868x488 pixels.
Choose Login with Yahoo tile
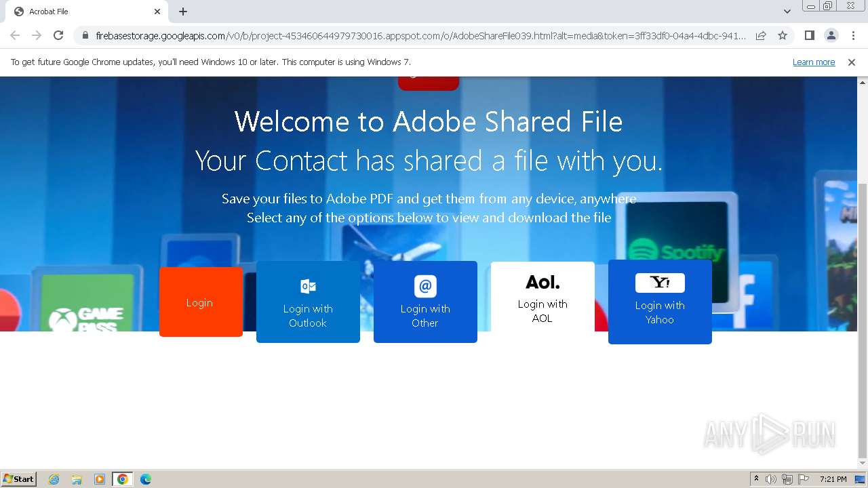(x=660, y=302)
